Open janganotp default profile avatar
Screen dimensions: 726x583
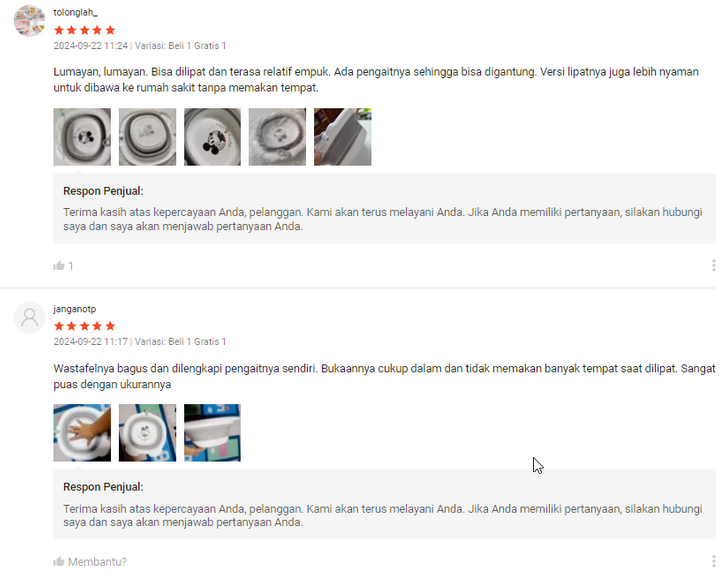(x=29, y=318)
